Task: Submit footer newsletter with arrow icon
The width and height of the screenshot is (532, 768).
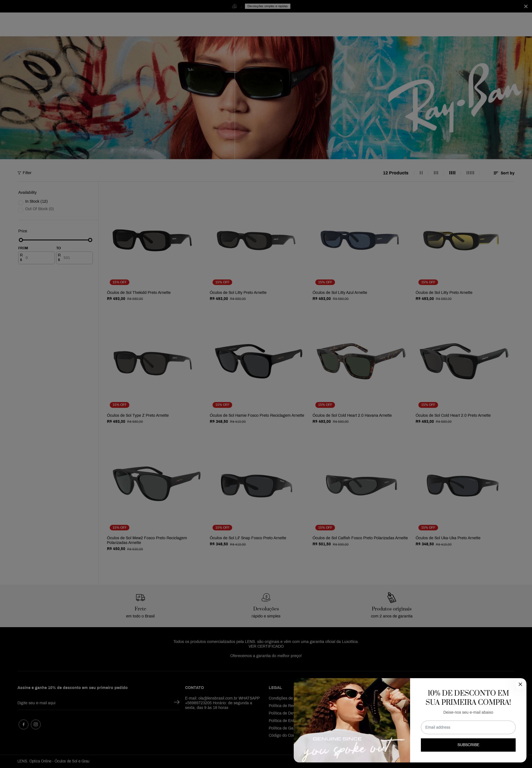Action: pos(177,702)
